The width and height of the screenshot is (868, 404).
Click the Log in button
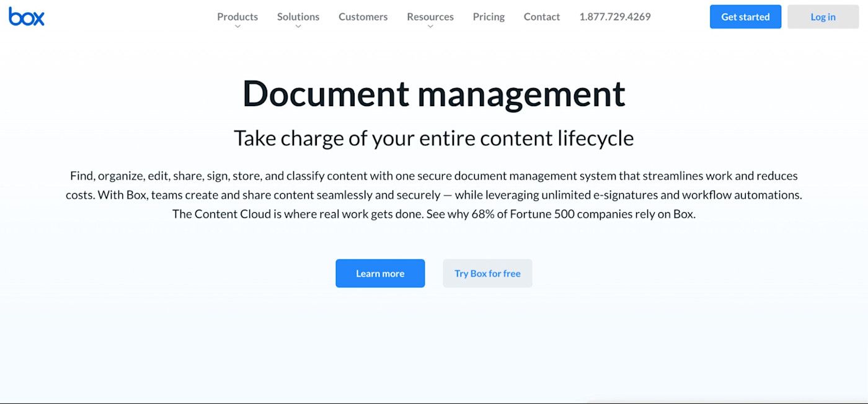[823, 17]
